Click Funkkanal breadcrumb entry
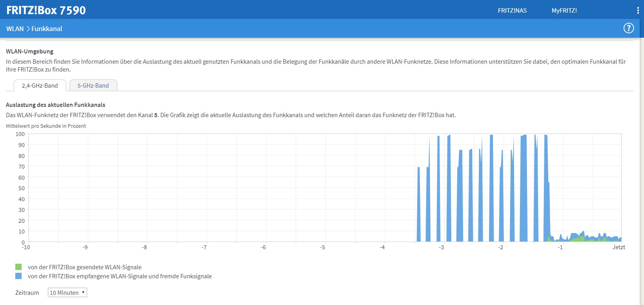Viewport: 644px width, 305px height. point(47,29)
